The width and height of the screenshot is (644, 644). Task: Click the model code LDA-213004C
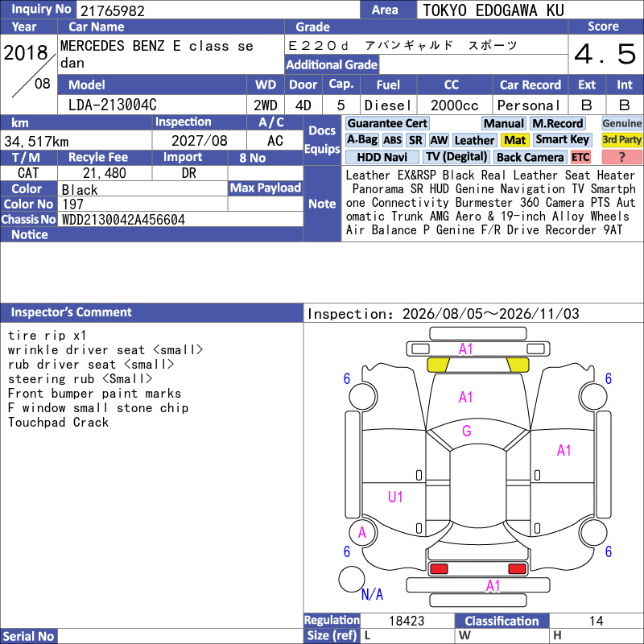coord(112,105)
